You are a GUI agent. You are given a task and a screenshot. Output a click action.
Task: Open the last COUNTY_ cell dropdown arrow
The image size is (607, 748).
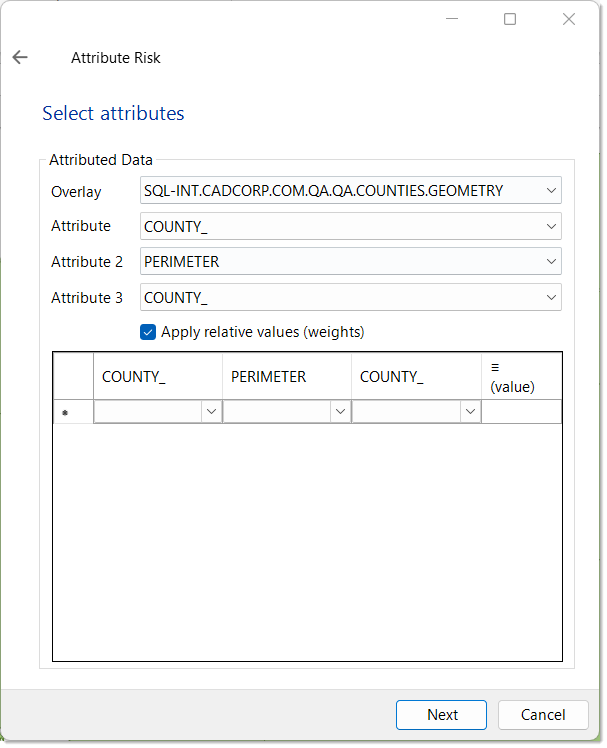[x=469, y=412]
